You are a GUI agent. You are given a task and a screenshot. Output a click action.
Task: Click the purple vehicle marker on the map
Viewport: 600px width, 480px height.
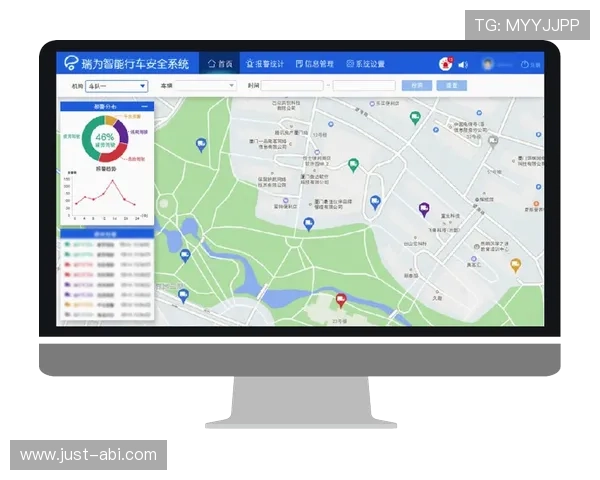point(424,209)
